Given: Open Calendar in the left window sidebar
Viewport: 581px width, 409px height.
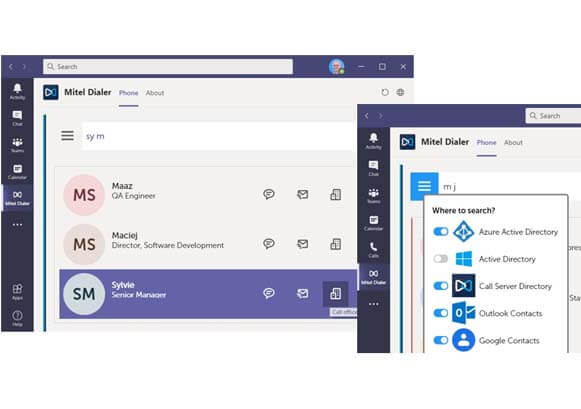Looking at the screenshot, I should (17, 172).
